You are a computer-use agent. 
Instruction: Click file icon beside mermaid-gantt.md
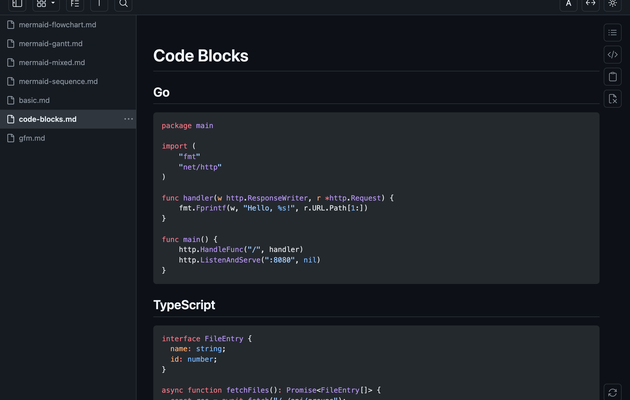click(11, 44)
